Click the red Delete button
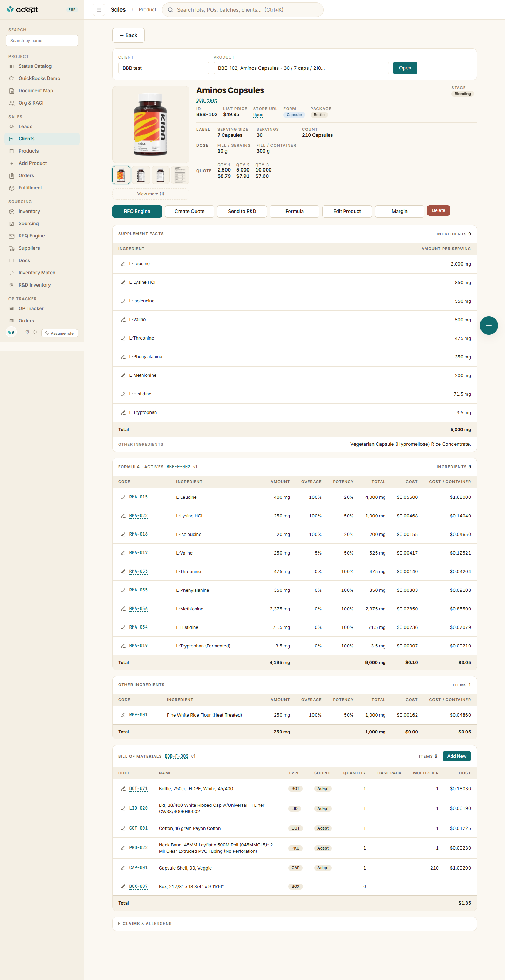Viewport: 505px width, 980px height. click(438, 210)
